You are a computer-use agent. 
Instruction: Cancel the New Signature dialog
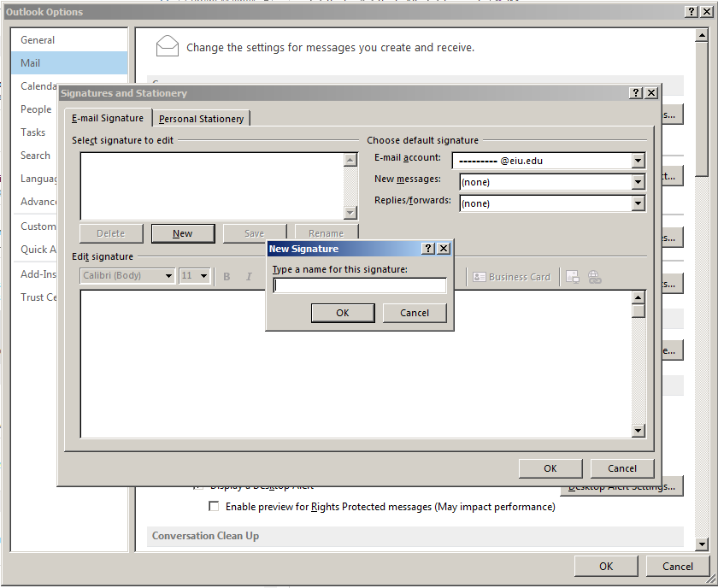pos(415,313)
